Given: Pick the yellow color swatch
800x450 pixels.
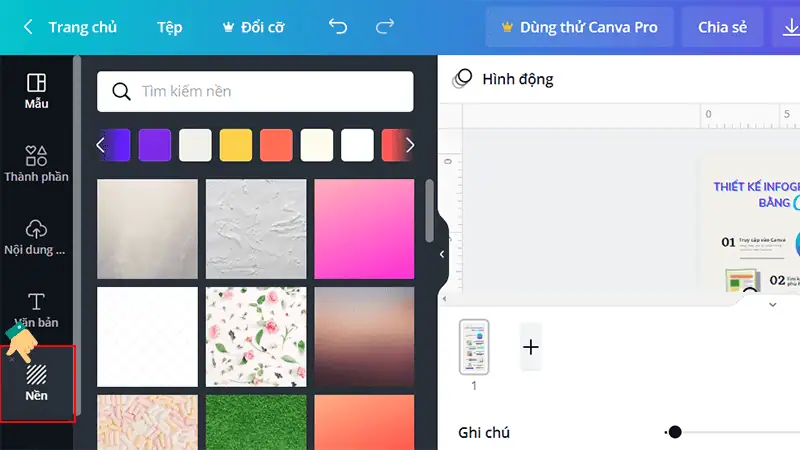Looking at the screenshot, I should (236, 145).
